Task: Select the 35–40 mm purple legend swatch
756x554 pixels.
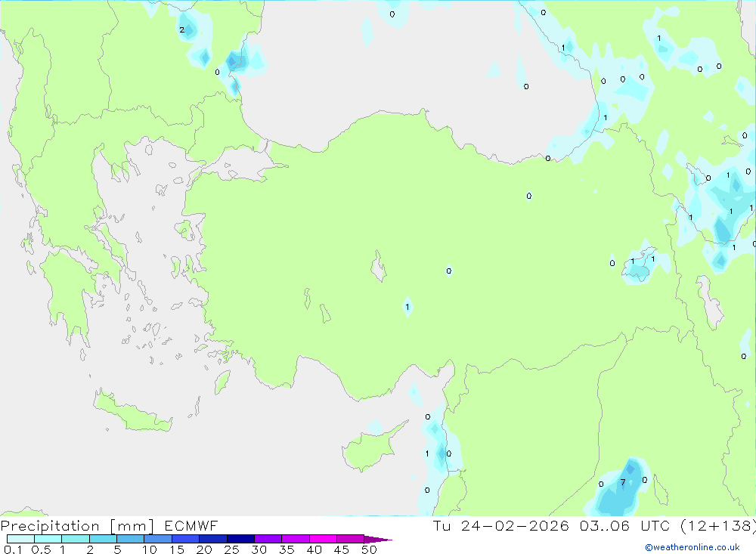Action: pos(296,539)
